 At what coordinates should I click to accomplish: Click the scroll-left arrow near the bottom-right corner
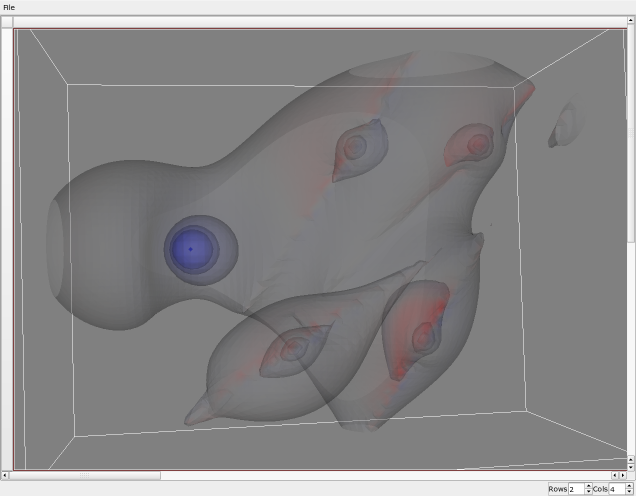pyautogui.click(x=615, y=475)
